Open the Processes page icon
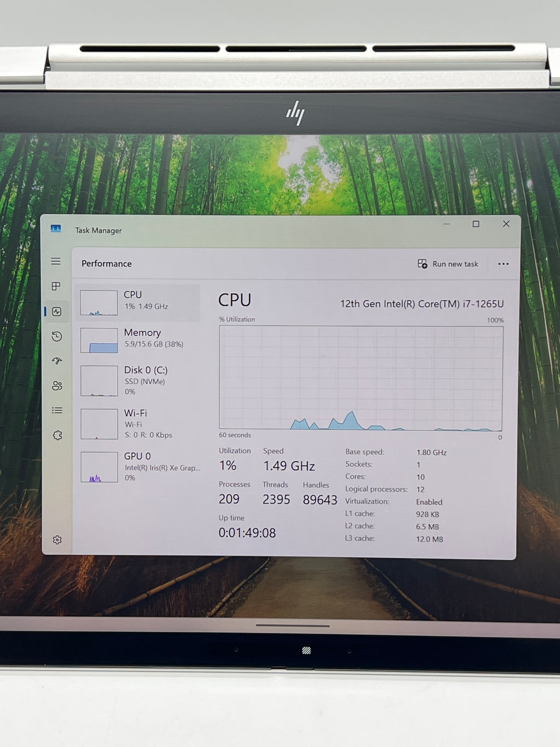Image resolution: width=560 pixels, height=747 pixels. coord(56,286)
